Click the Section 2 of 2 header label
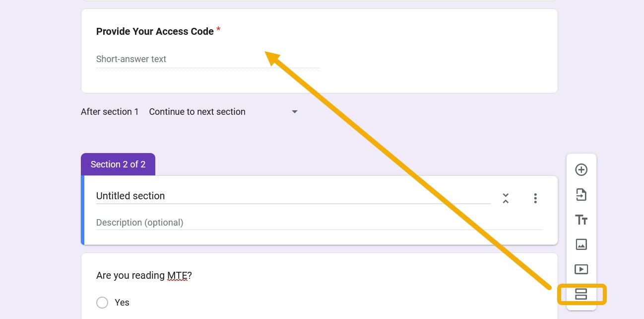Viewport: 644px width, 319px height. click(118, 164)
